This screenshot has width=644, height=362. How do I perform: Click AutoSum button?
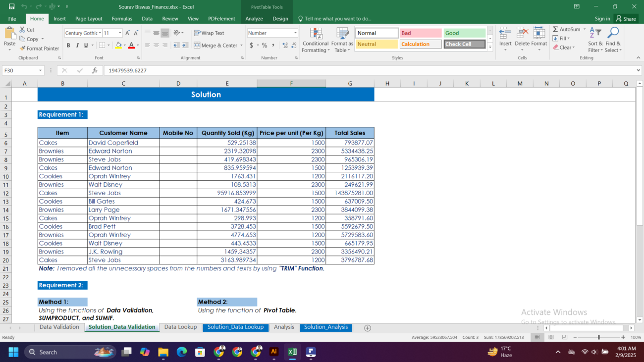click(567, 30)
